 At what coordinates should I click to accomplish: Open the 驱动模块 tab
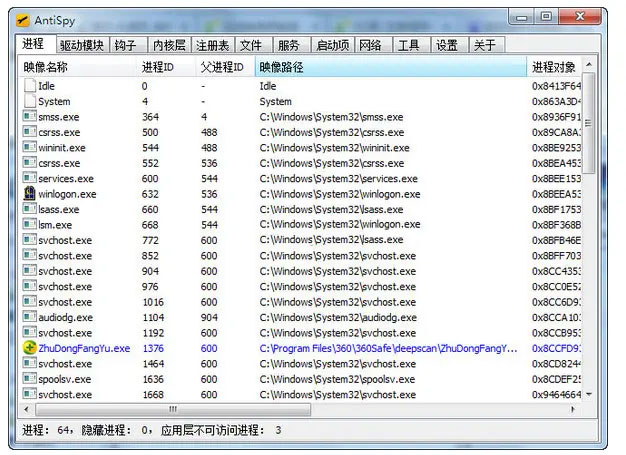pos(82,45)
